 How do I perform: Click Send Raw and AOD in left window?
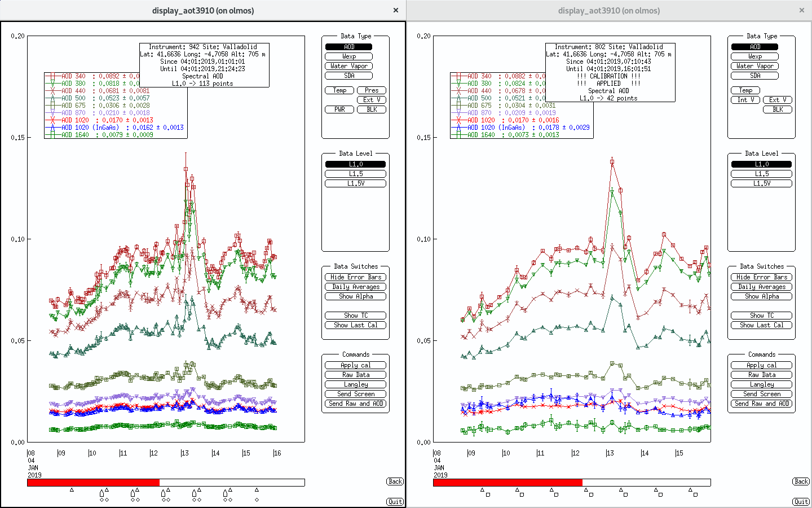tap(355, 404)
